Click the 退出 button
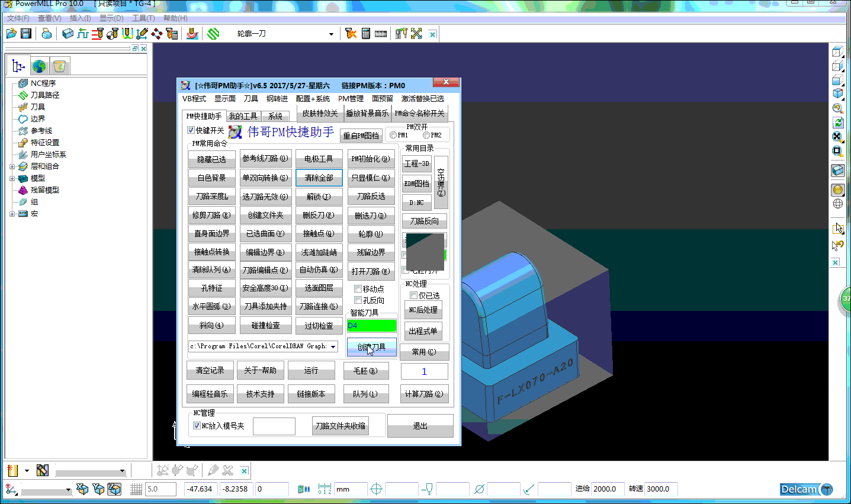Image resolution: width=851 pixels, height=504 pixels. point(420,426)
